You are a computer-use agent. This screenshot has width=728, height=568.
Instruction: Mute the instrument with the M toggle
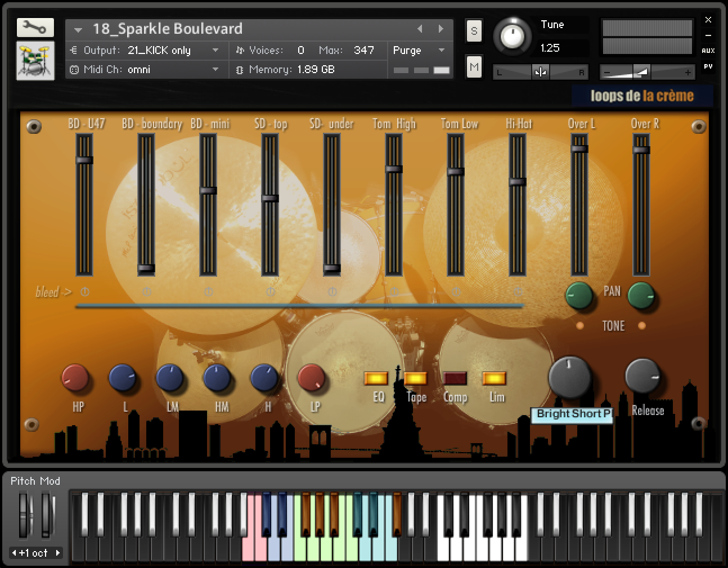click(474, 66)
